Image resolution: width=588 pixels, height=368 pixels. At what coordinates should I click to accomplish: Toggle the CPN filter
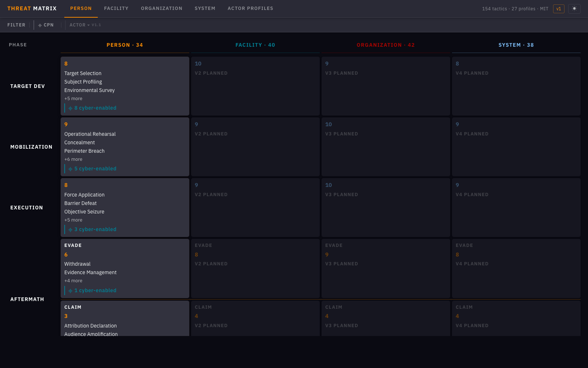(x=46, y=25)
